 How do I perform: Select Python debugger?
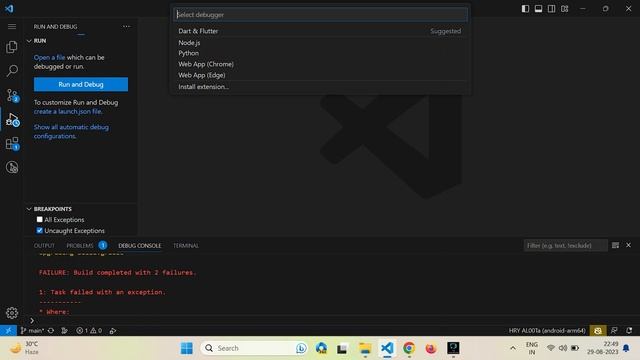click(x=320, y=53)
